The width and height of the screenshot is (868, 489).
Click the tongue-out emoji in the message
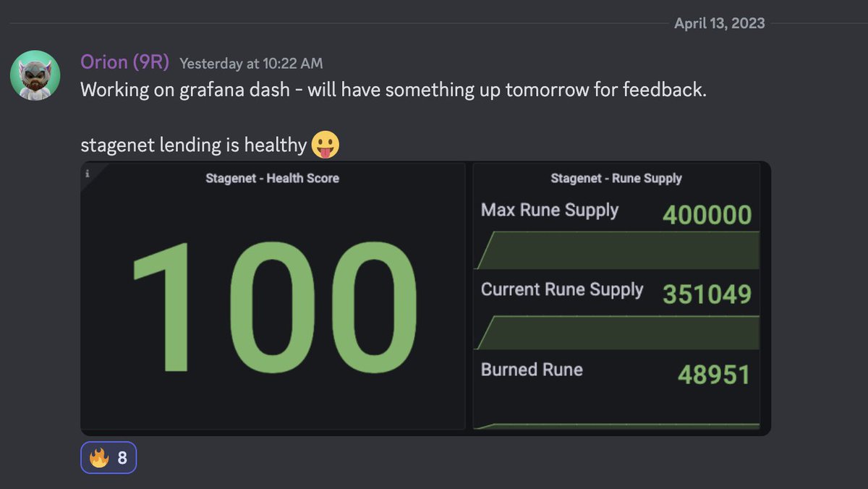(325, 145)
